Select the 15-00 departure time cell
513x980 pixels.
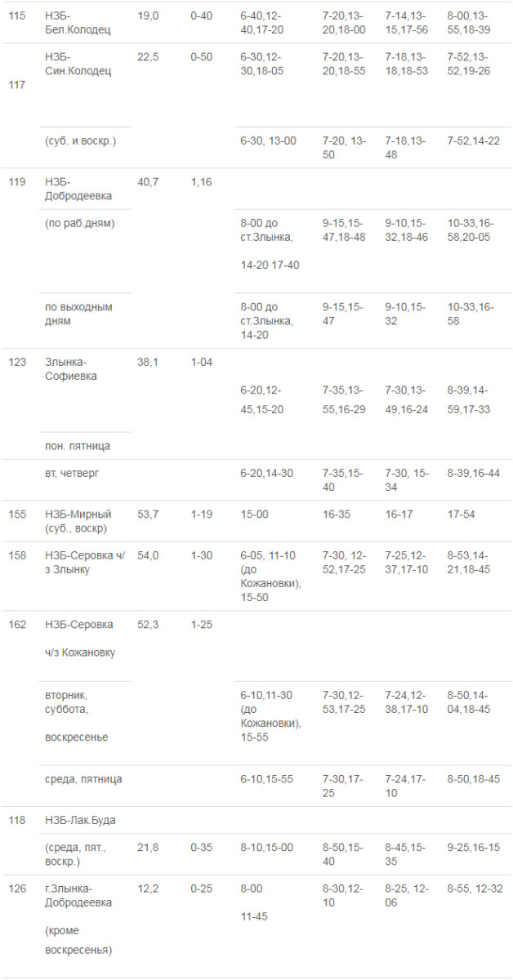click(x=252, y=514)
